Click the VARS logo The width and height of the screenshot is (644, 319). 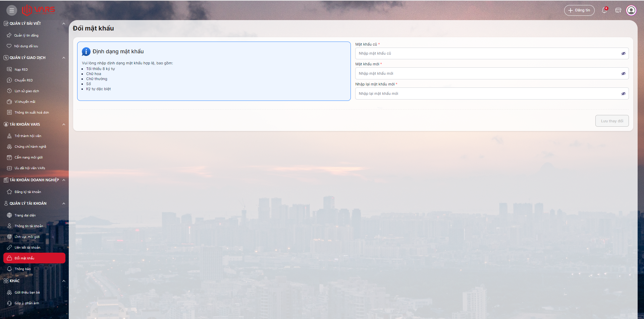coord(38,10)
